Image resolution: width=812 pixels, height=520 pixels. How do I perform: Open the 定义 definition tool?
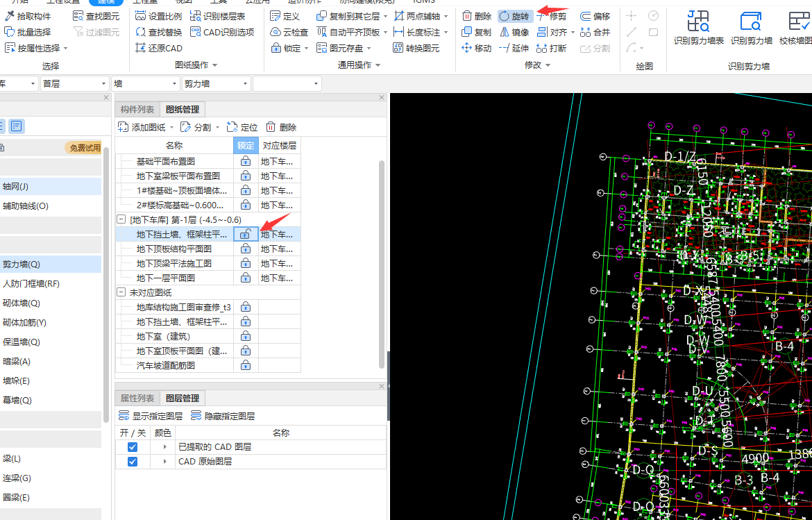[x=285, y=16]
